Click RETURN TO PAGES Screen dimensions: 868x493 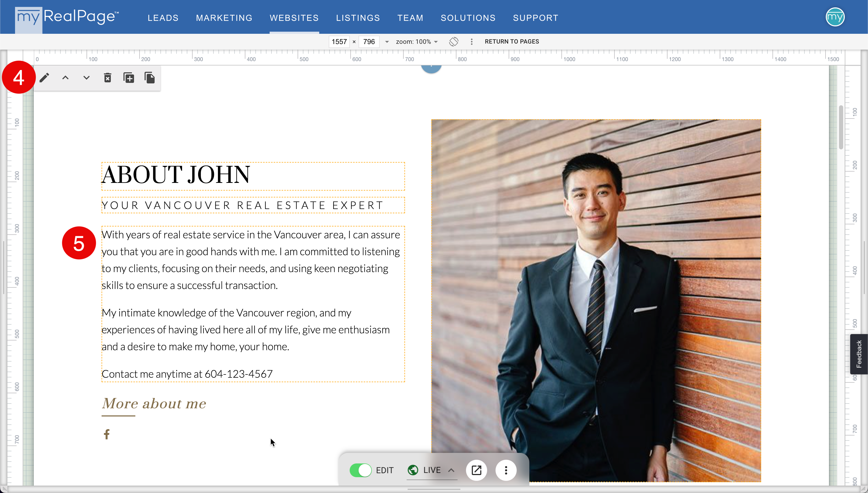(512, 42)
